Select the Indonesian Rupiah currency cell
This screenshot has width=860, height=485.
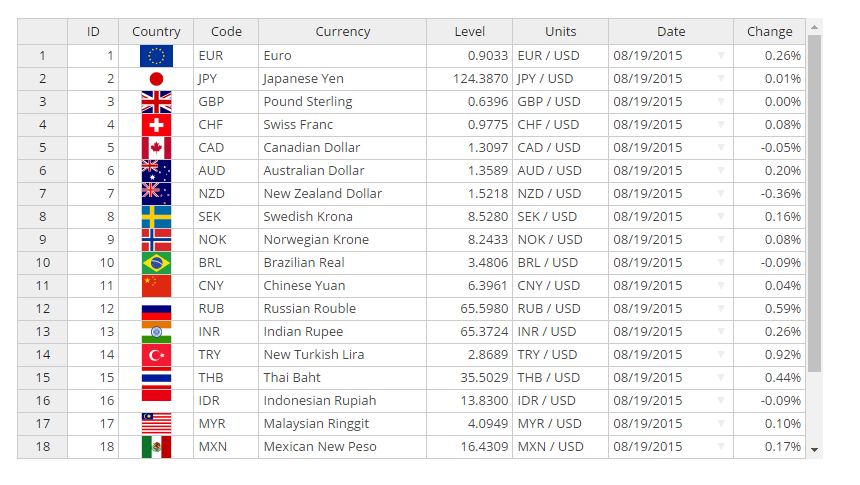(x=342, y=401)
